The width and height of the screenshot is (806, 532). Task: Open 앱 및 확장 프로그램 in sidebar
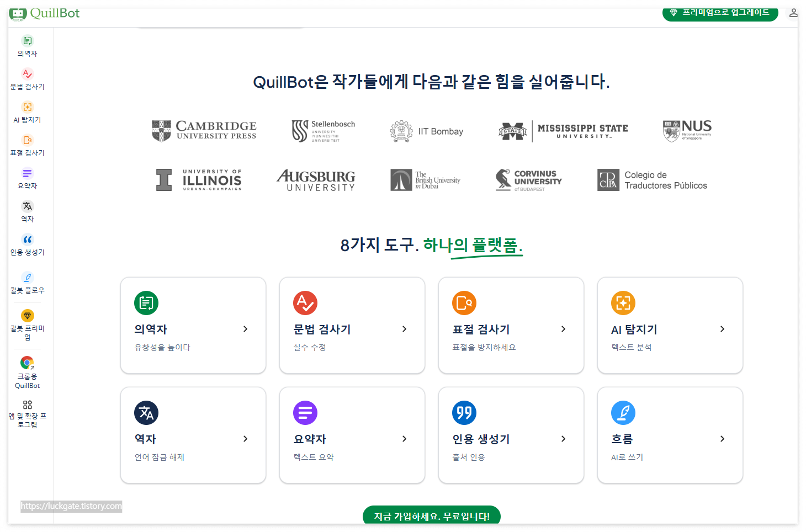[x=28, y=414]
